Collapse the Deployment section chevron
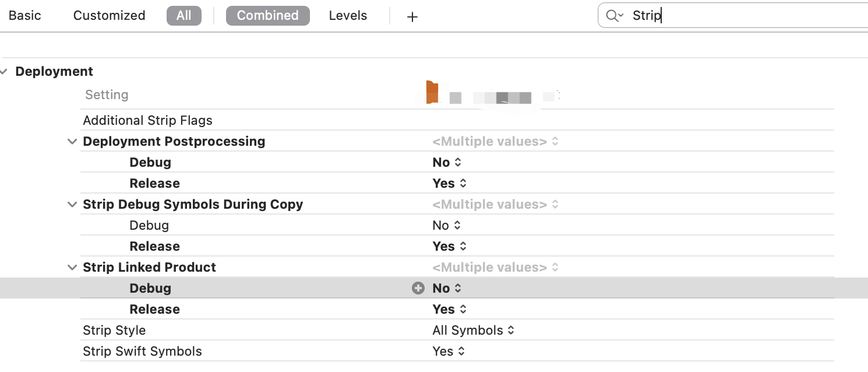 tap(5, 72)
